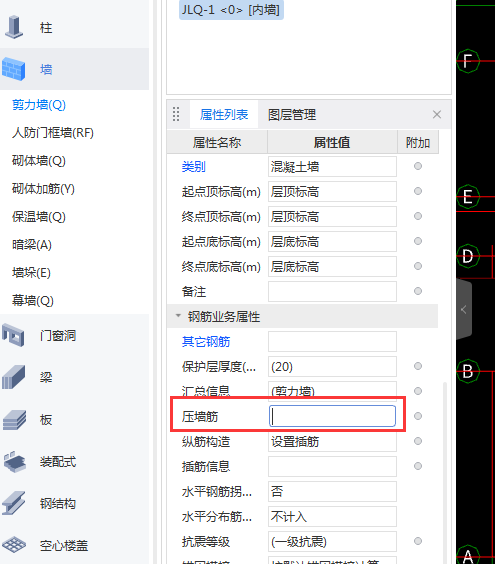This screenshot has height=564, width=495.
Task: Select 墙垛(E) component type
Action: click(x=31, y=273)
